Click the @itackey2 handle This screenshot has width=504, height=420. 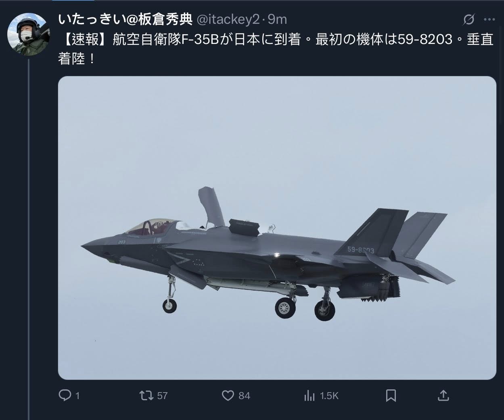[x=228, y=19]
